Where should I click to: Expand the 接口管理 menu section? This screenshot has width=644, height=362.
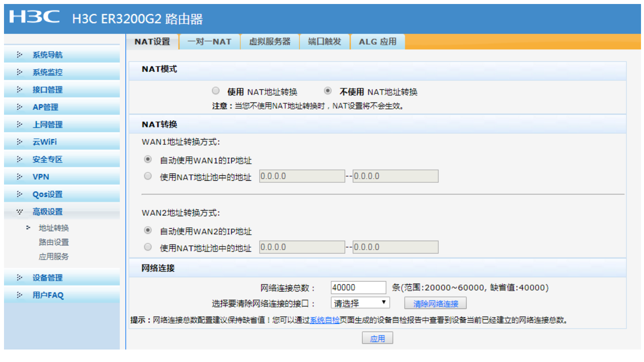[x=62, y=90]
